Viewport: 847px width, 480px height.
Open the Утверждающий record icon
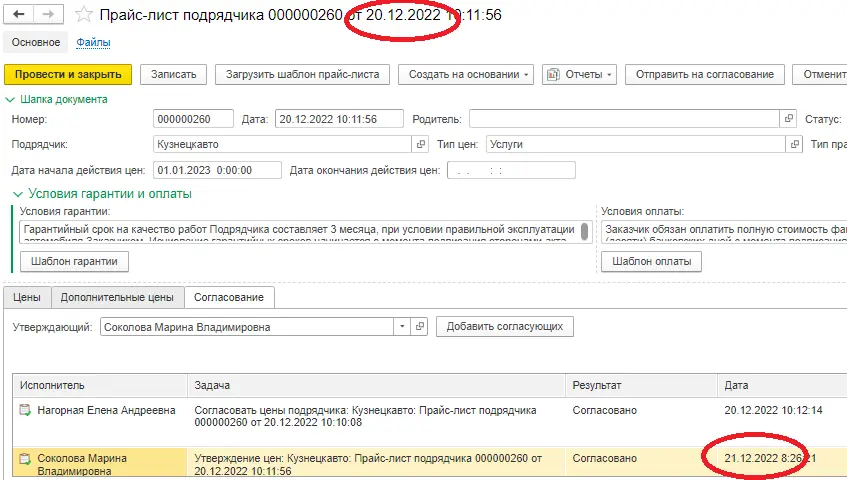pyautogui.click(x=420, y=327)
